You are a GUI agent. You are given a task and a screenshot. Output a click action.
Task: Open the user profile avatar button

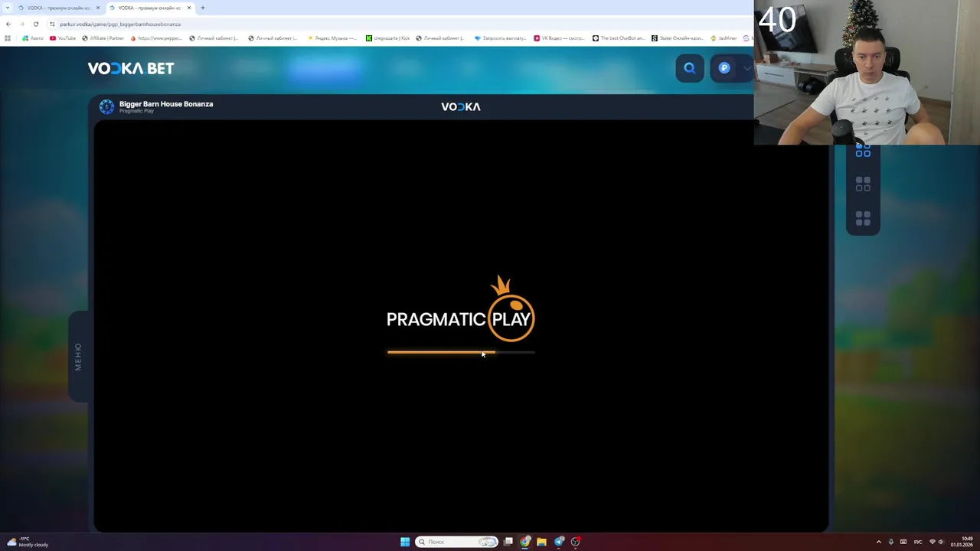coord(724,68)
